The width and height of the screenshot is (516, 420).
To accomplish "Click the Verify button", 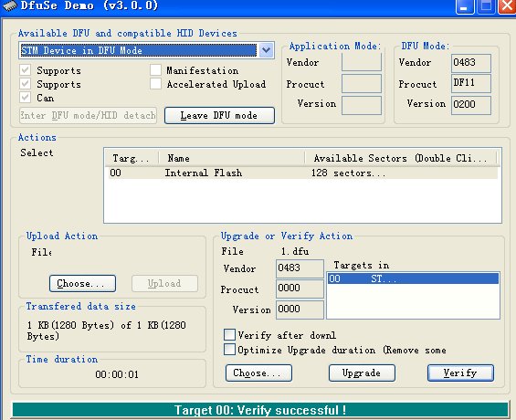I will pyautogui.click(x=460, y=373).
